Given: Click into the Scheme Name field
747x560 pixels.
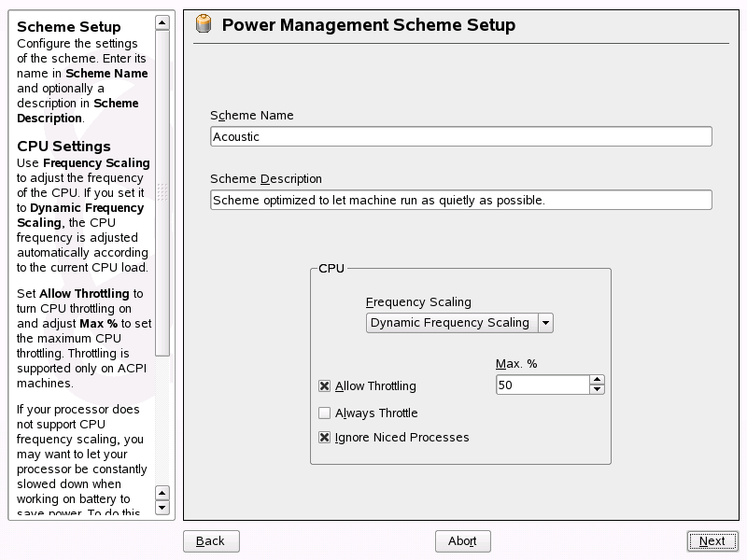Looking at the screenshot, I should tap(461, 136).
